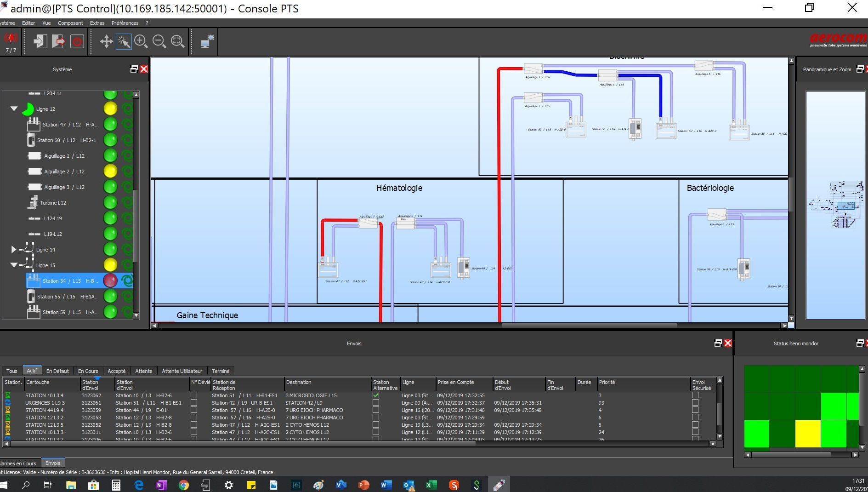The height and width of the screenshot is (492, 868).
Task: Switch to the Terminé tab
Action: pyautogui.click(x=221, y=371)
